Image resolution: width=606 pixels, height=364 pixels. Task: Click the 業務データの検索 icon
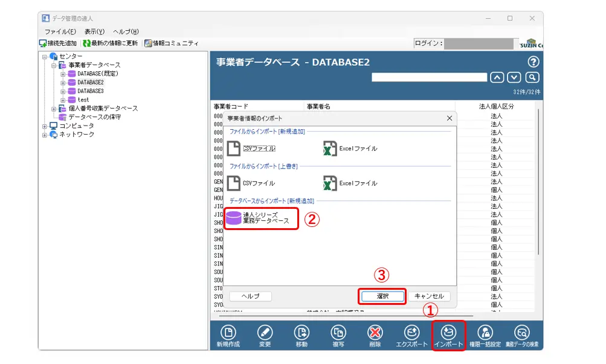(522, 333)
